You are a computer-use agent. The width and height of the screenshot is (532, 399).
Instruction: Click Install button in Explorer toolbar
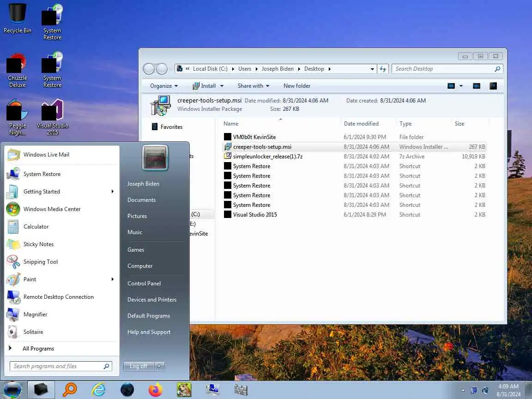pyautogui.click(x=205, y=86)
